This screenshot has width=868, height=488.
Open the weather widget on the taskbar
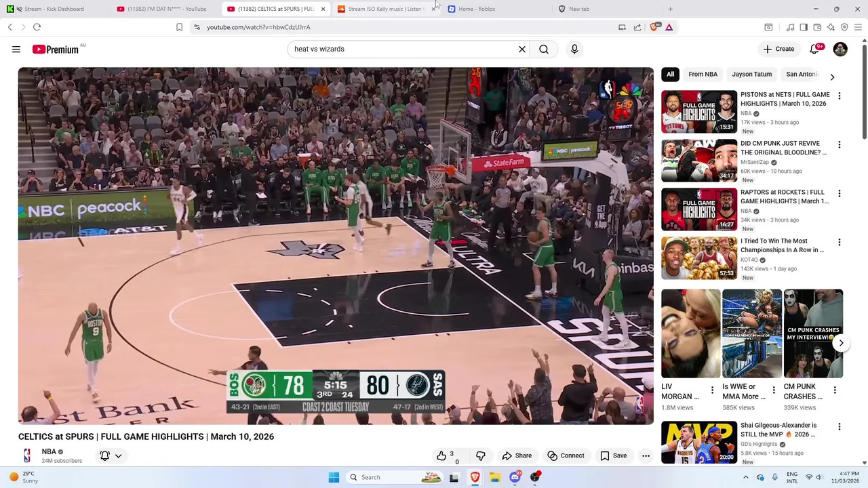tap(23, 477)
